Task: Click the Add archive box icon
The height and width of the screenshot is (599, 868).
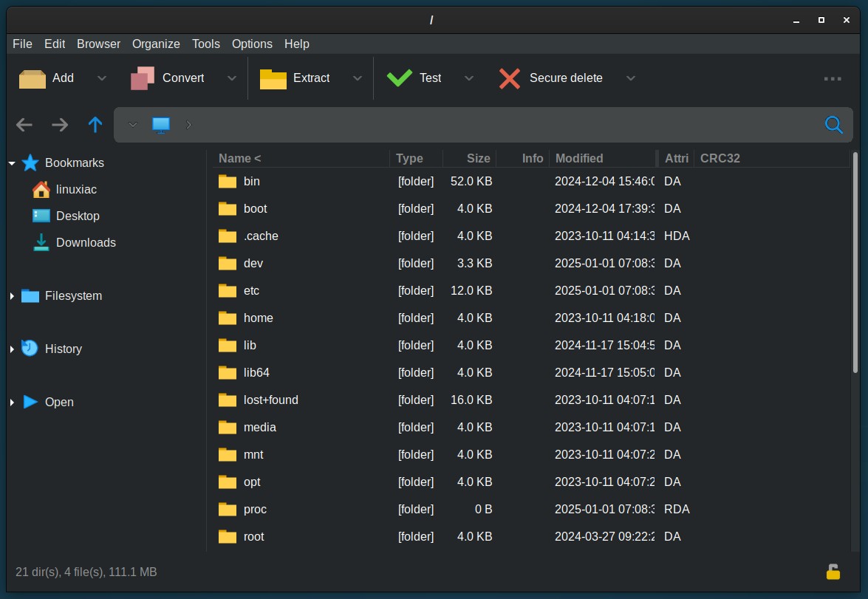Action: (32, 78)
